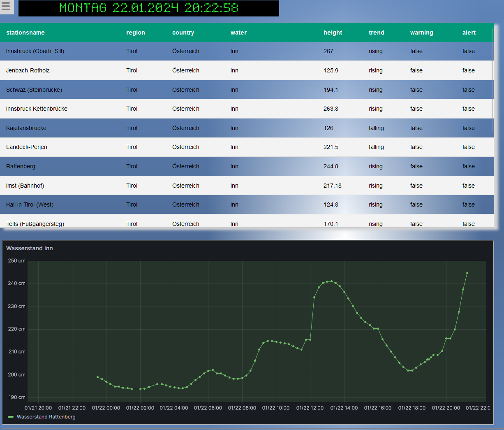Viewport: 504px width, 430px height.
Task: Select Hall in Tirol (West) row
Action: click(x=30, y=205)
